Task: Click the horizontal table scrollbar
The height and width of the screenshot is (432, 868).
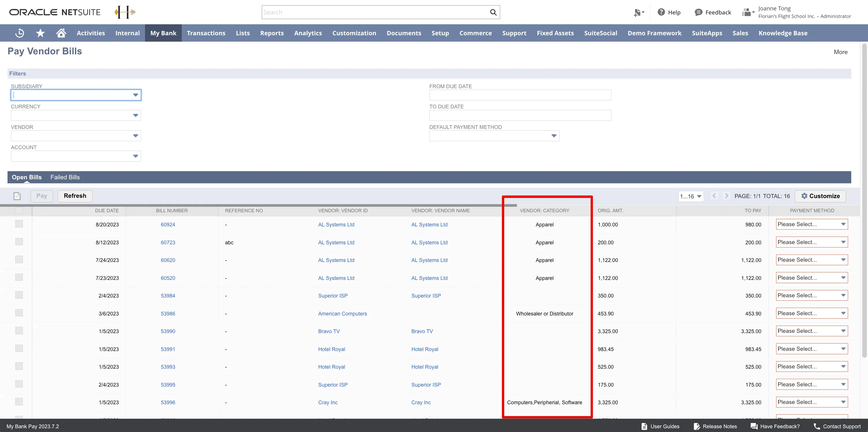Action: point(258,205)
